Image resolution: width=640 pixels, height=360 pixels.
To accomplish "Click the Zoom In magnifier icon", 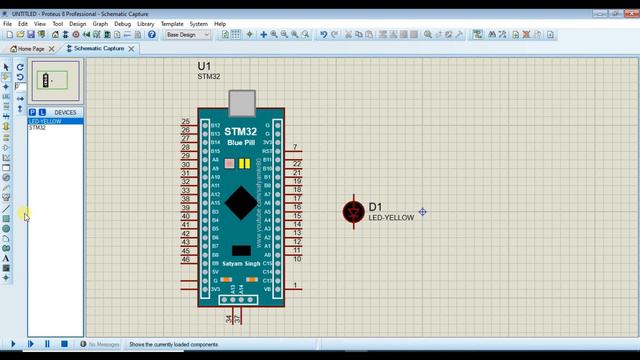I will coord(274,35).
